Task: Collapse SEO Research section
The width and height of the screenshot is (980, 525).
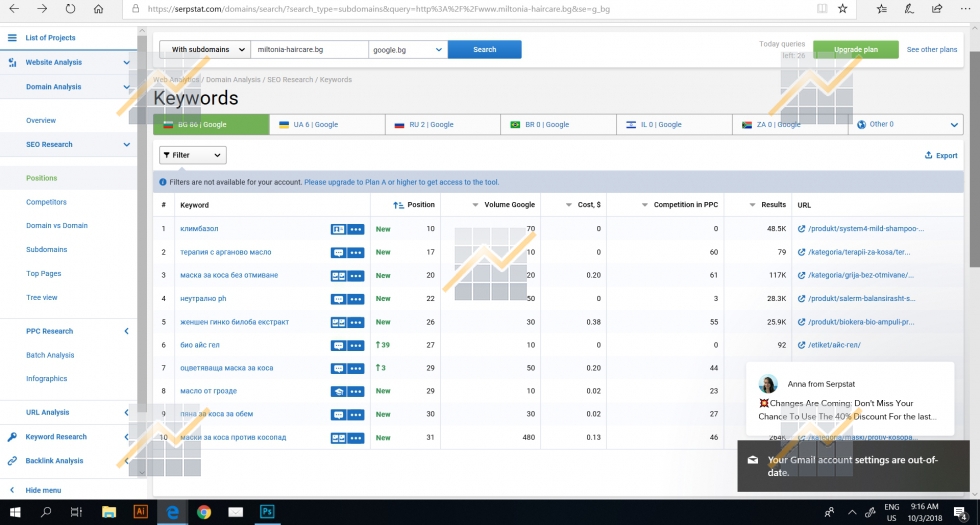Action: click(126, 144)
